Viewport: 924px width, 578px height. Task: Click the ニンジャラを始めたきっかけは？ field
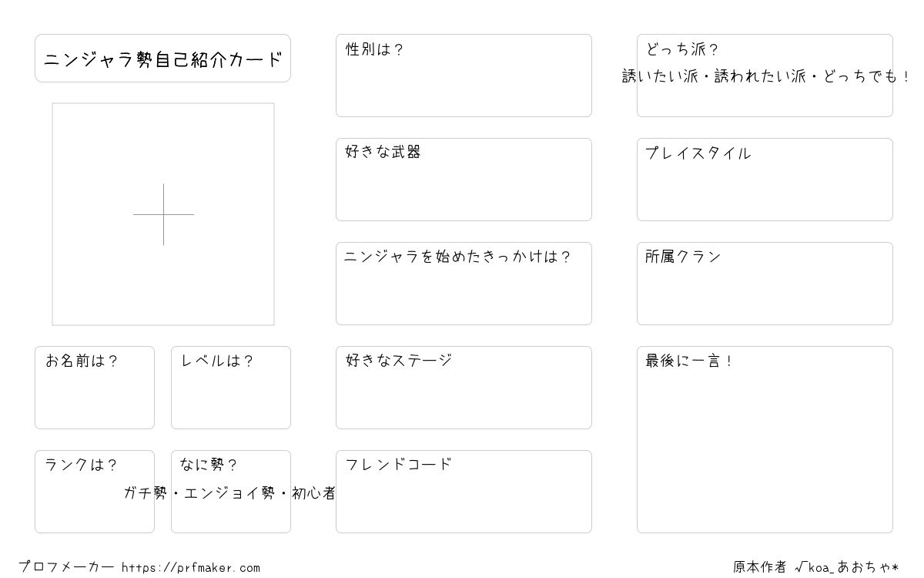(464, 284)
